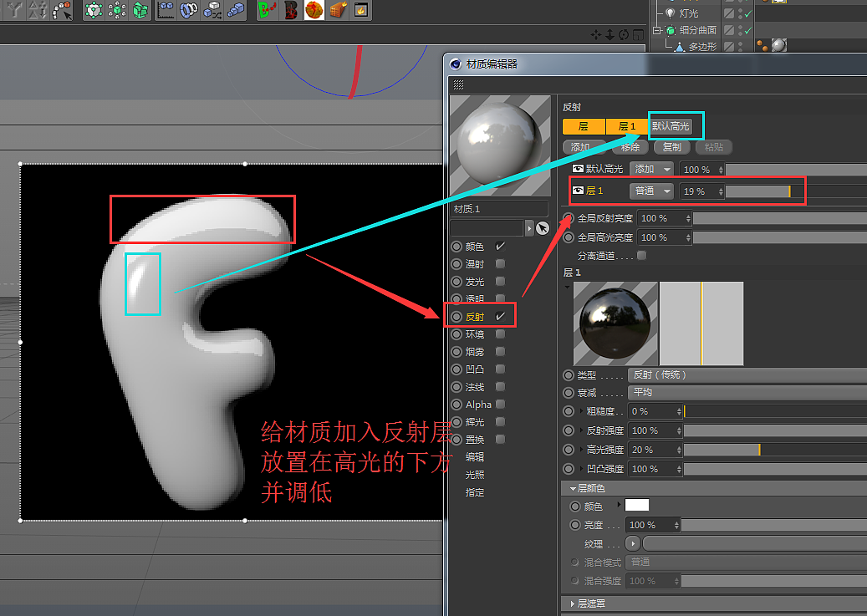Tick the 分离通道 checkbox

(x=641, y=256)
